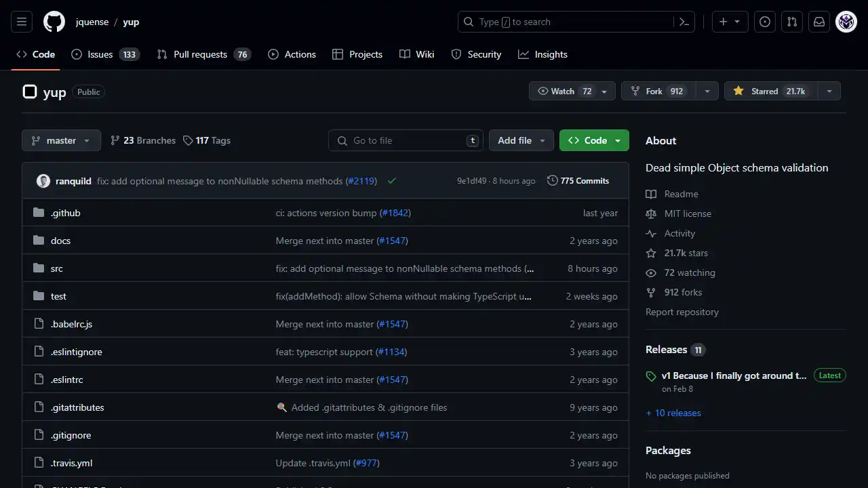The height and width of the screenshot is (488, 868).
Task: Open the master branch selector
Action: 60,140
